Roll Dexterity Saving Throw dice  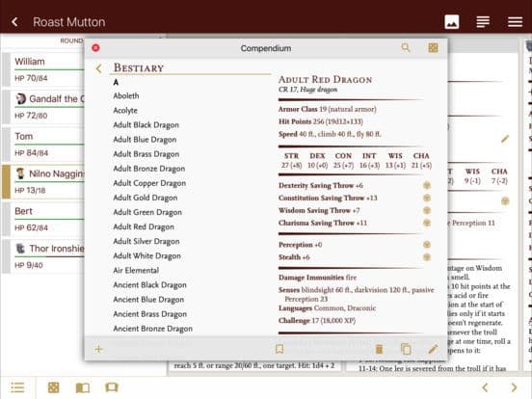pyautogui.click(x=427, y=185)
